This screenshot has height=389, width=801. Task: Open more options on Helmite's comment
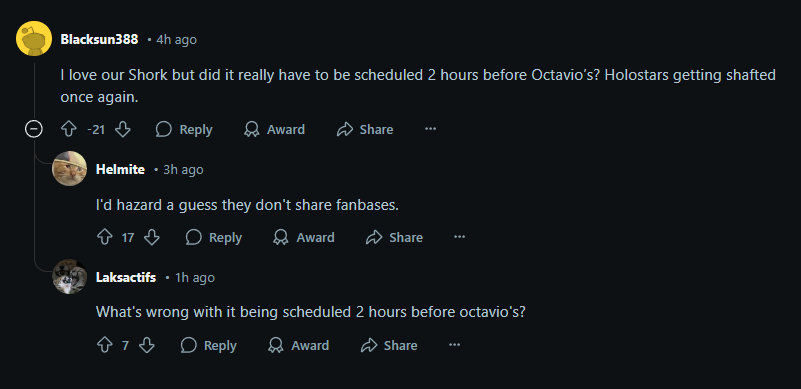click(460, 237)
